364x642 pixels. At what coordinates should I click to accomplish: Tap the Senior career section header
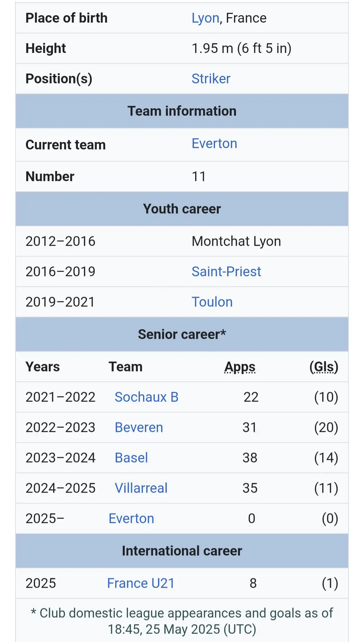coord(182,335)
